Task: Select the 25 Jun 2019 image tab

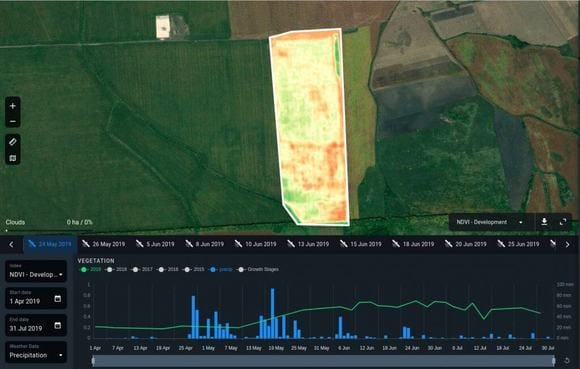Action: coord(518,244)
